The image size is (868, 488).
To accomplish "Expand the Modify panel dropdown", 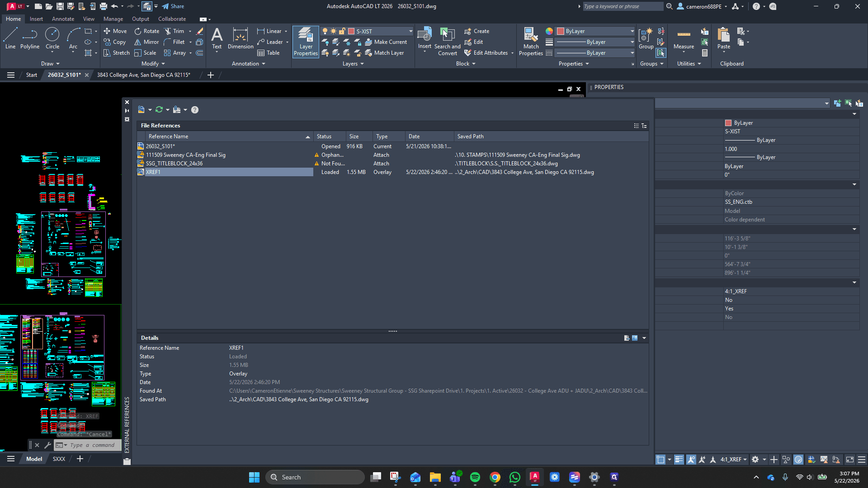I will click(153, 64).
